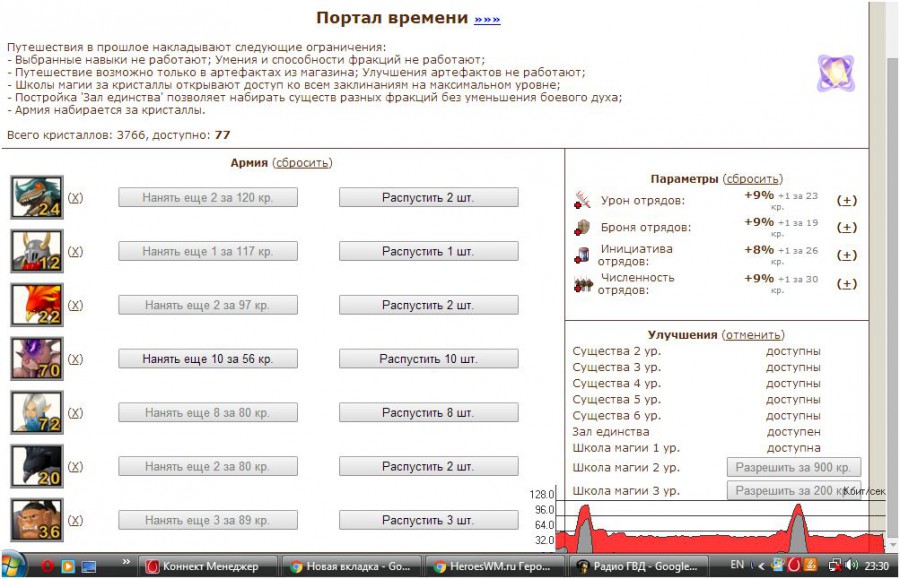Click the purple demon creature portrait (70)
Screen dimensions: 900x579
[36, 359]
